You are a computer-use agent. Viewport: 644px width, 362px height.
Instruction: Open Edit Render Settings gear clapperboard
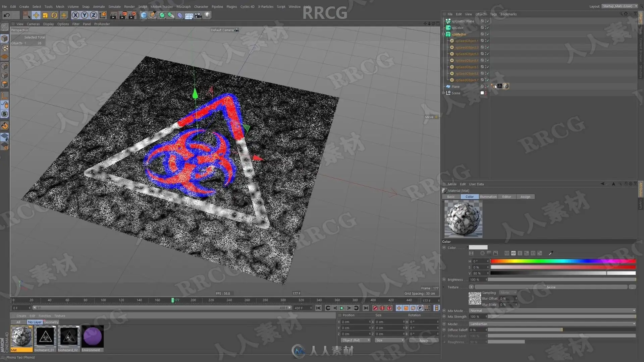tap(132, 15)
